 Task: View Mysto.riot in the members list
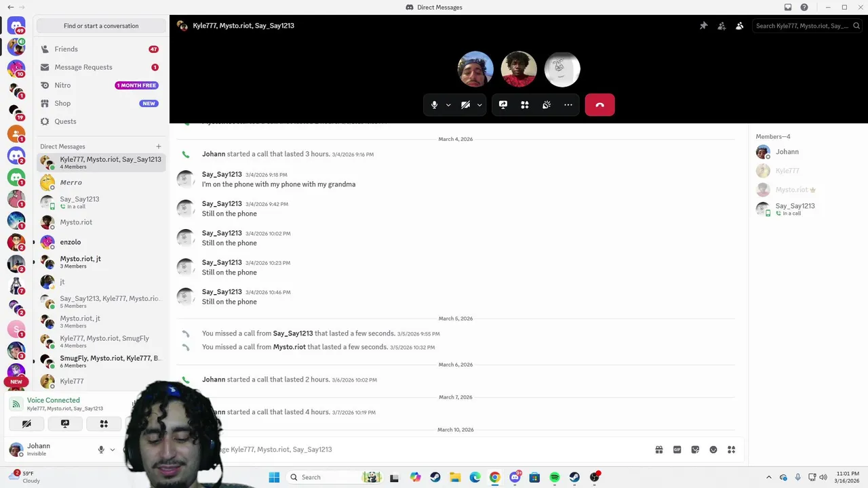(807, 190)
